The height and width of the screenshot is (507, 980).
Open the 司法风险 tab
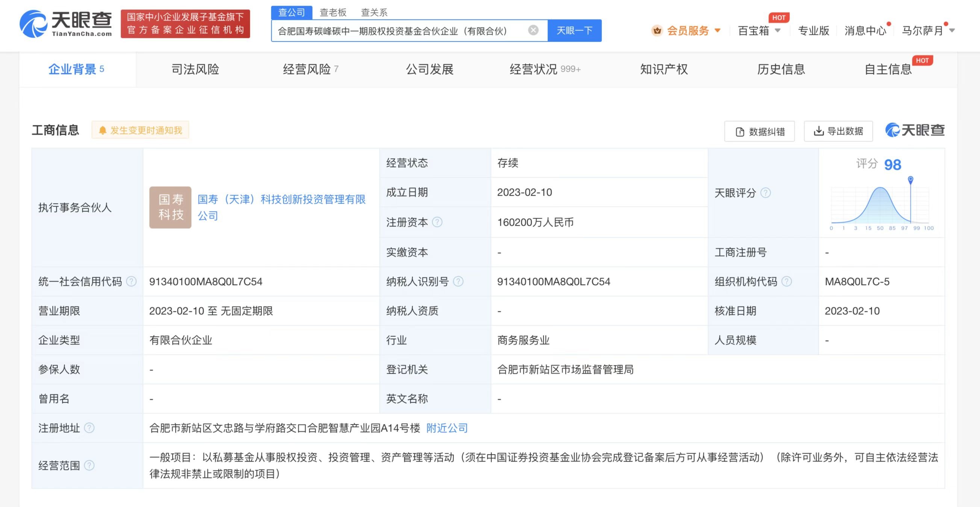tap(195, 69)
